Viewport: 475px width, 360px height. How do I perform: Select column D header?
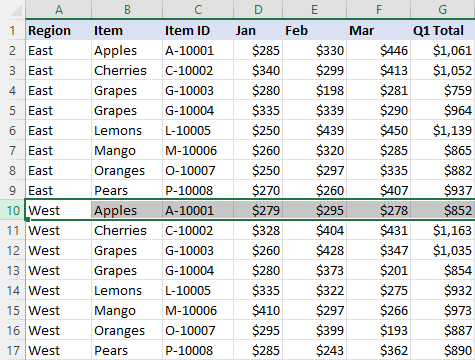click(258, 9)
